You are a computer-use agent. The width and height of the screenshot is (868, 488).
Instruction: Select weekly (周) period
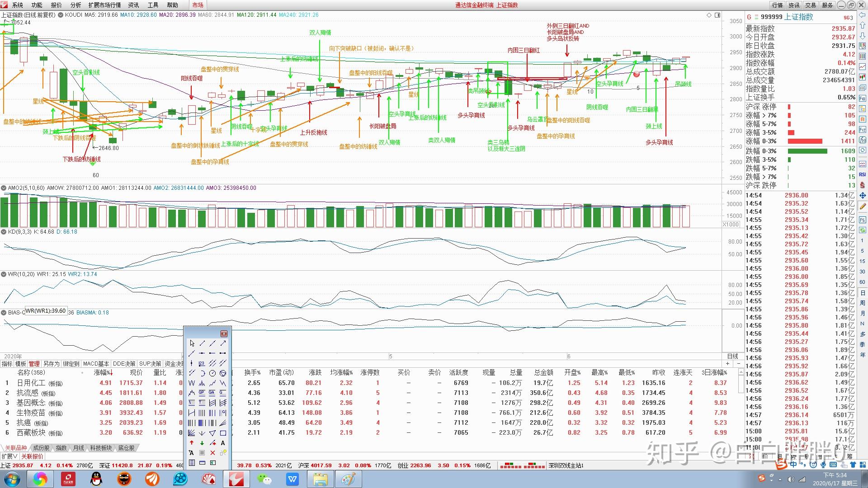pos(863,303)
